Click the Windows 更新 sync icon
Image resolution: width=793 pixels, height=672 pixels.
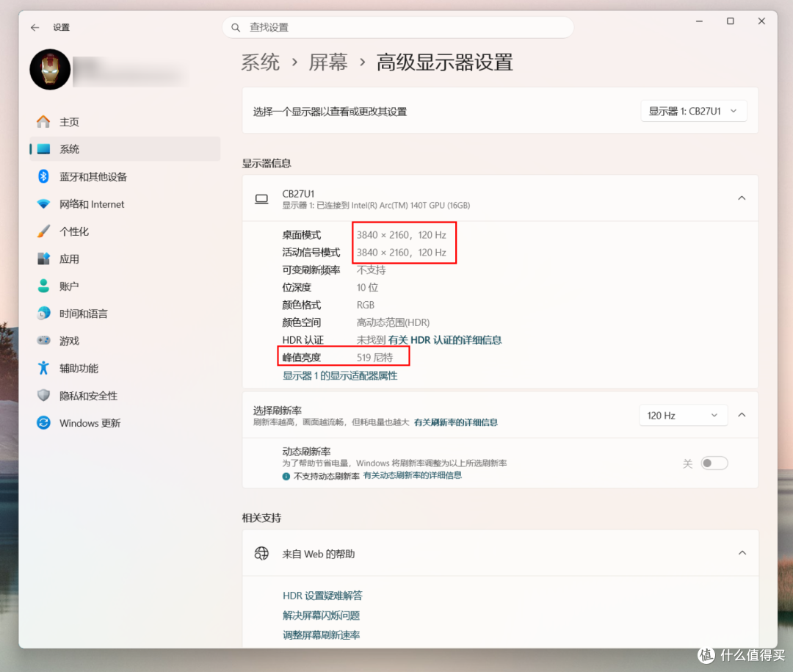tap(43, 422)
